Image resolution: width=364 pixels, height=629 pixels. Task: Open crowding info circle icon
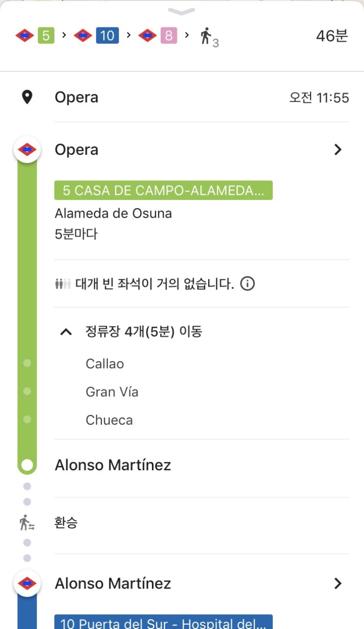248,284
